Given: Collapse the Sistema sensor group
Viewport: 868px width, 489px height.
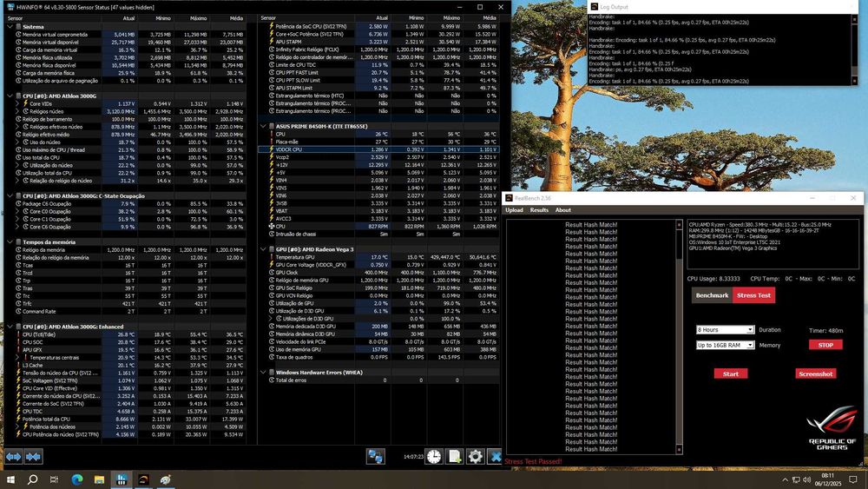Looking at the screenshot, I should pyautogui.click(x=10, y=26).
